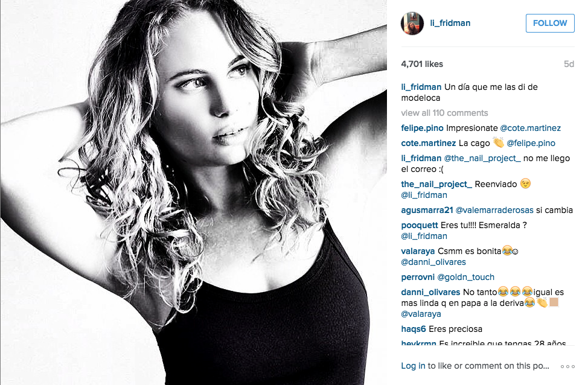This screenshot has height=385, width=588.
Task: Click the @goldn_touch mention
Action: pos(465,278)
